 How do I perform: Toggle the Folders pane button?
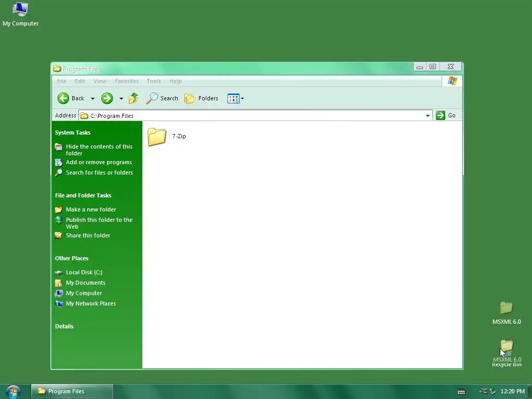click(x=201, y=98)
